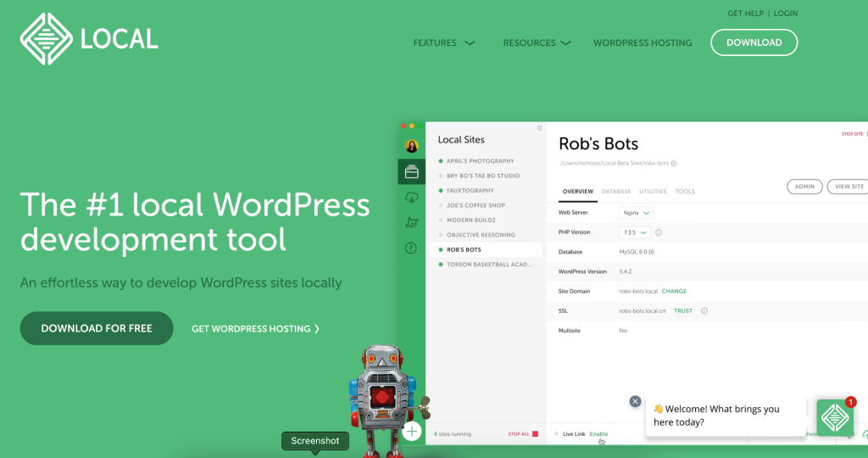Click the Rob's Bots site title
Viewport: 868px width, 458px height.
point(598,144)
